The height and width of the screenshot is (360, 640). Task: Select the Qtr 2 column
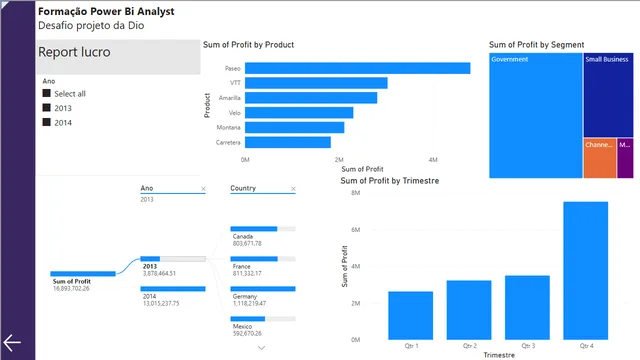[x=469, y=310]
